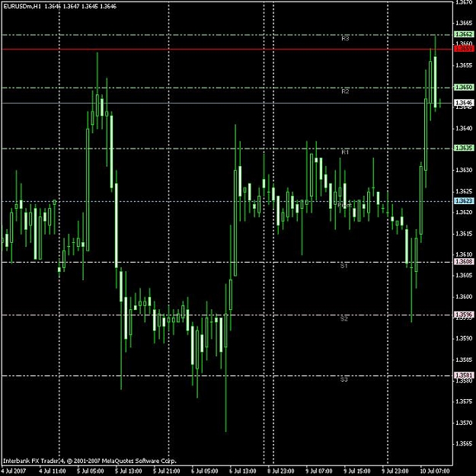The width and height of the screenshot is (476, 476).
Task: Click the green 1.3635 price tag
Action: [464, 148]
